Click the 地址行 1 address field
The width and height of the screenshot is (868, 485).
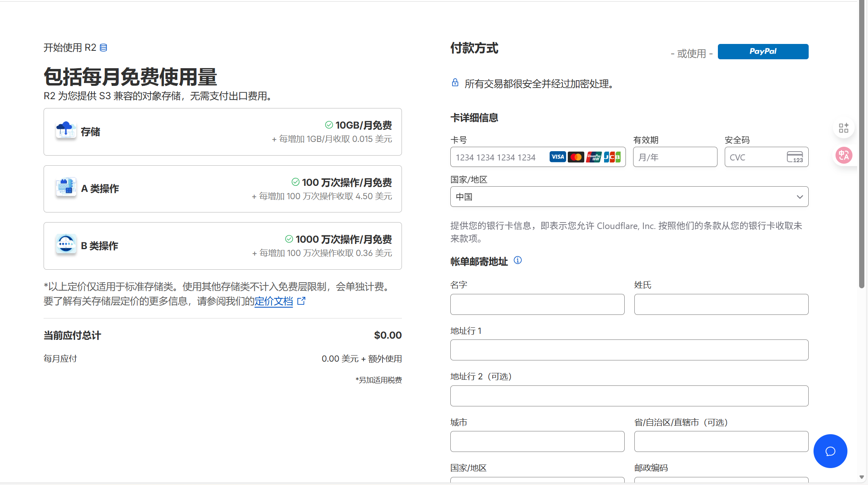click(629, 350)
